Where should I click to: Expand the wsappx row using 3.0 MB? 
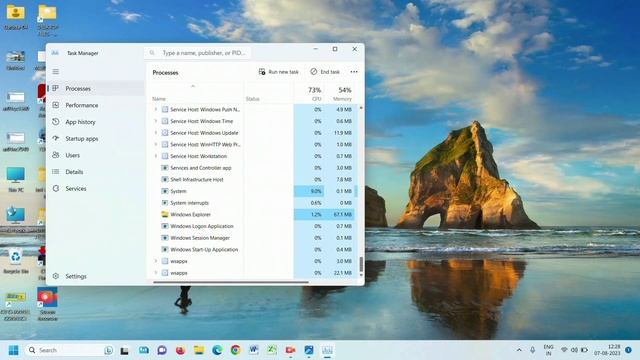pyautogui.click(x=156, y=261)
